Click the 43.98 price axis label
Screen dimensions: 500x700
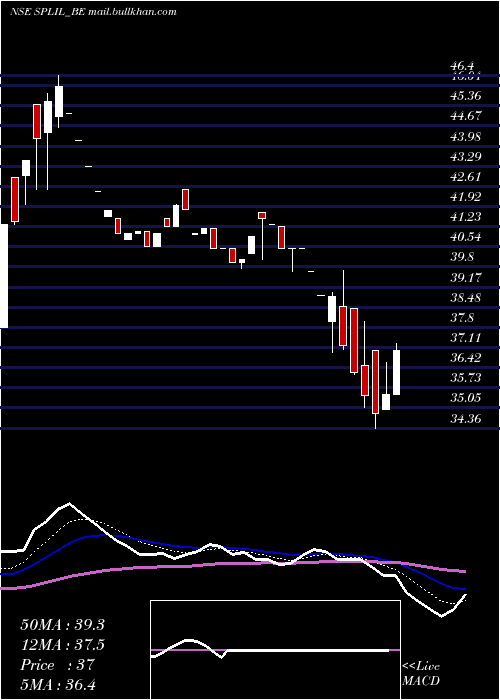(x=467, y=137)
